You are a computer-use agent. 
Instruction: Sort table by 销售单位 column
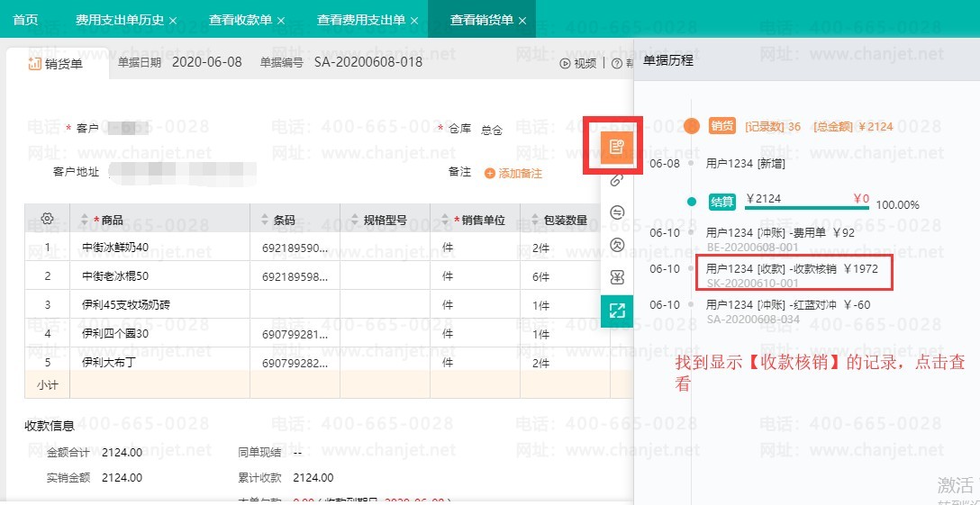coord(445,221)
